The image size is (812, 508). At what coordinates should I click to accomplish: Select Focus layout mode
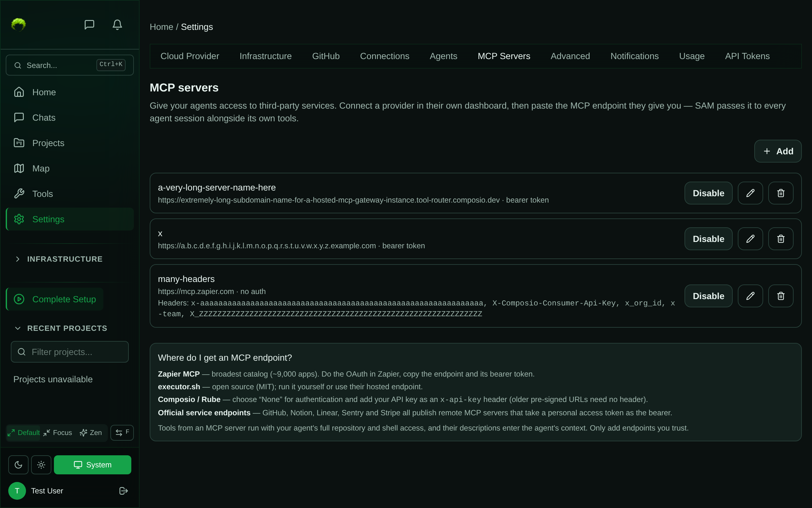point(58,433)
